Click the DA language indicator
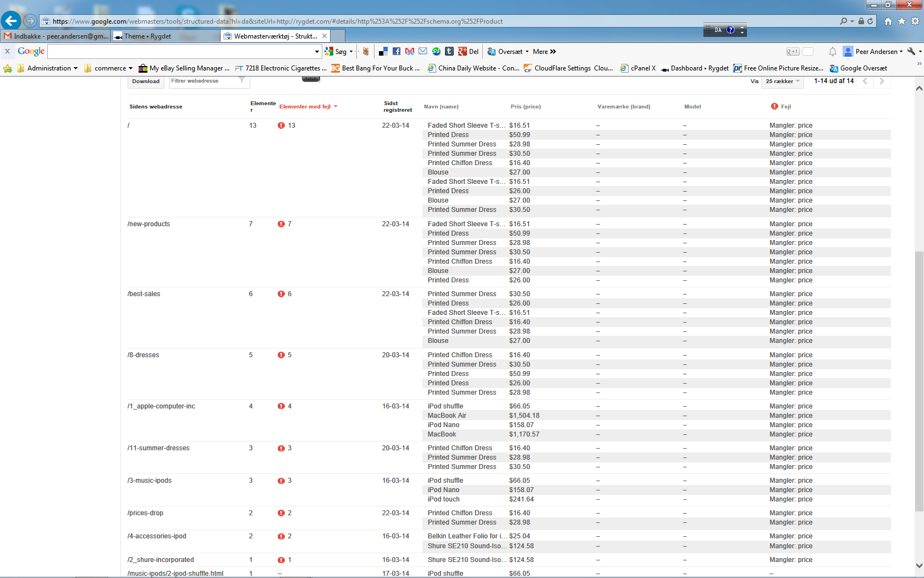This screenshot has height=578, width=924. click(x=718, y=30)
